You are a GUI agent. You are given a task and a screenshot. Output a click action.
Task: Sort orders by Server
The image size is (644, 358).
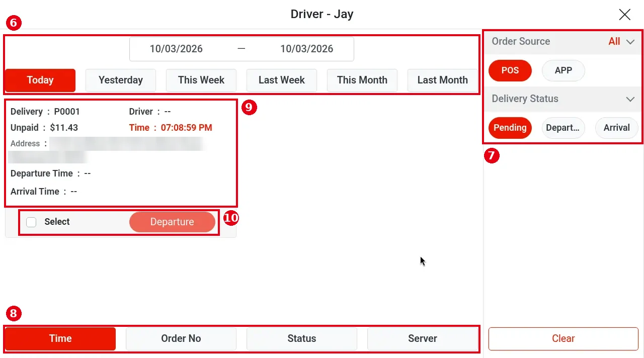[423, 339]
